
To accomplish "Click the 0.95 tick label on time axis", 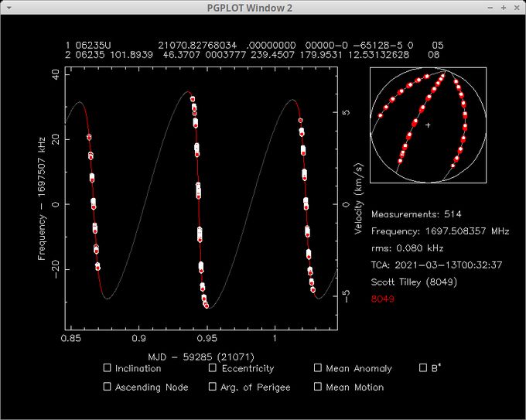I will [207, 338].
